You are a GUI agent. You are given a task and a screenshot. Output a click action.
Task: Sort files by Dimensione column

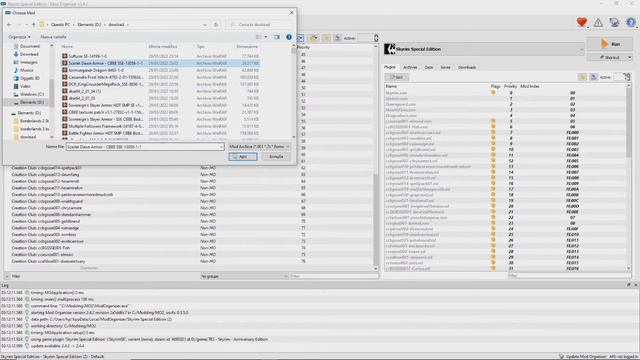pos(247,47)
